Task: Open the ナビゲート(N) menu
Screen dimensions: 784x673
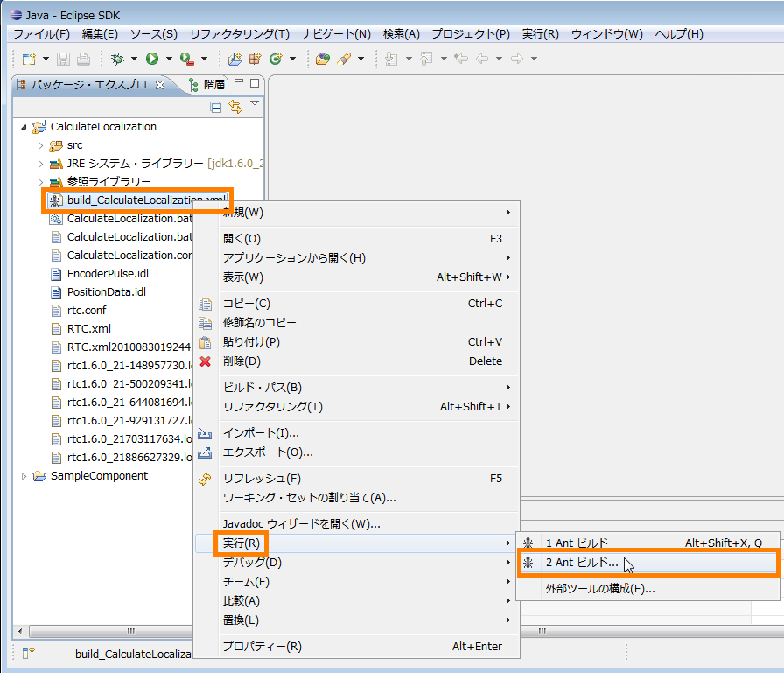Action: pos(337,34)
